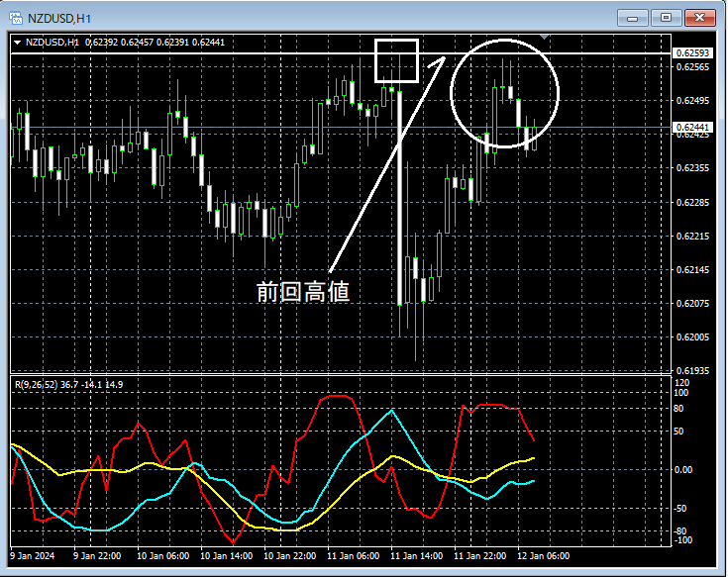Expand the NZDUSD,H1 chart dropdown arrow
The height and width of the screenshot is (577, 728).
[x=18, y=43]
